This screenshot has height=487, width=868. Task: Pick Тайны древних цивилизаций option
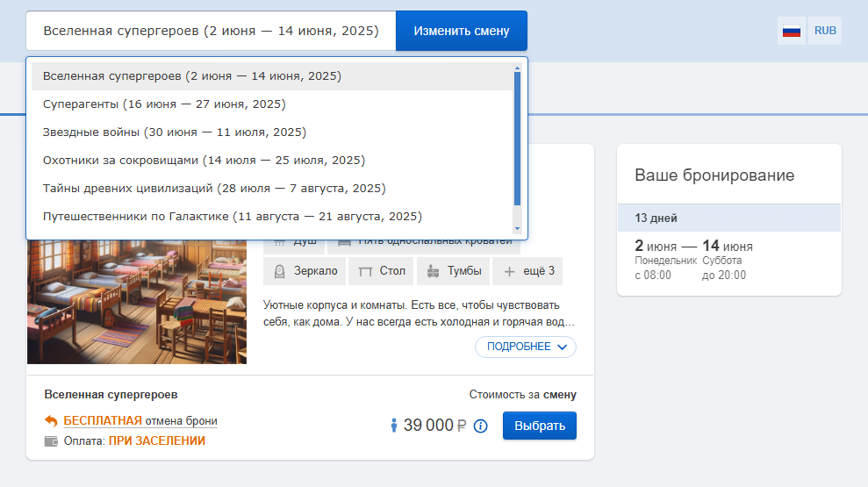(x=272, y=188)
